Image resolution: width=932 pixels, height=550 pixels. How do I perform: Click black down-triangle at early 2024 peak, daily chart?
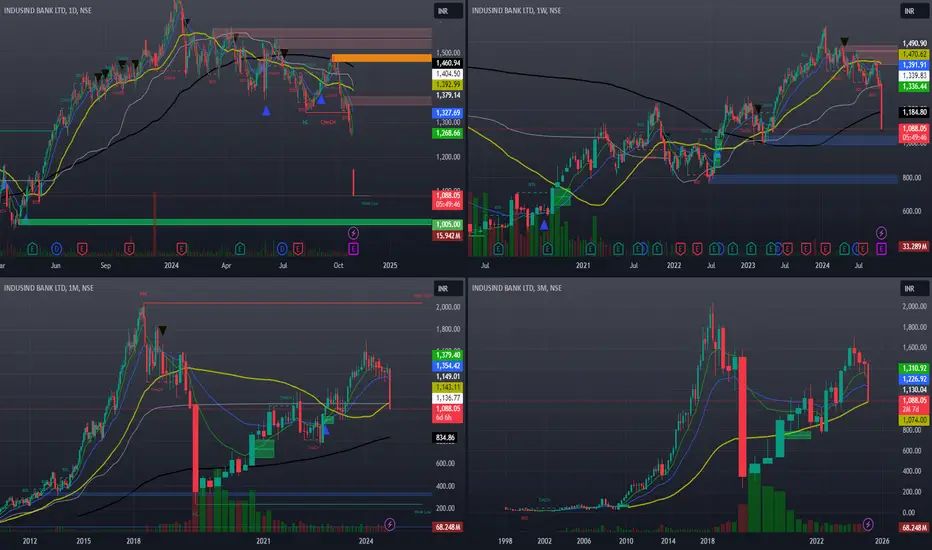187,23
